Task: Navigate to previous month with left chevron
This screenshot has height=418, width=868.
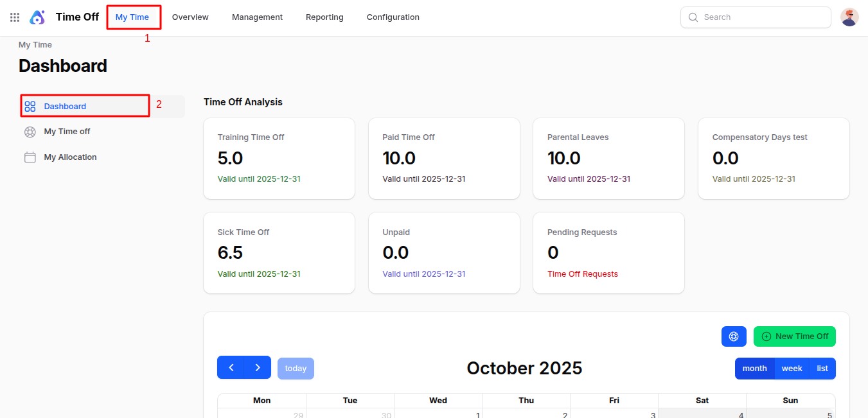Action: click(x=231, y=367)
